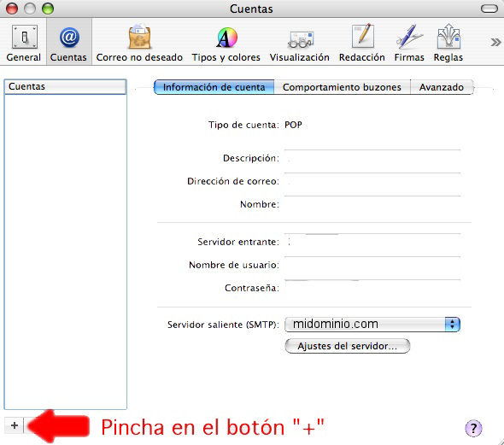The image size is (504, 445).
Task: Open Correo no deseado preferences
Action: pos(139,43)
